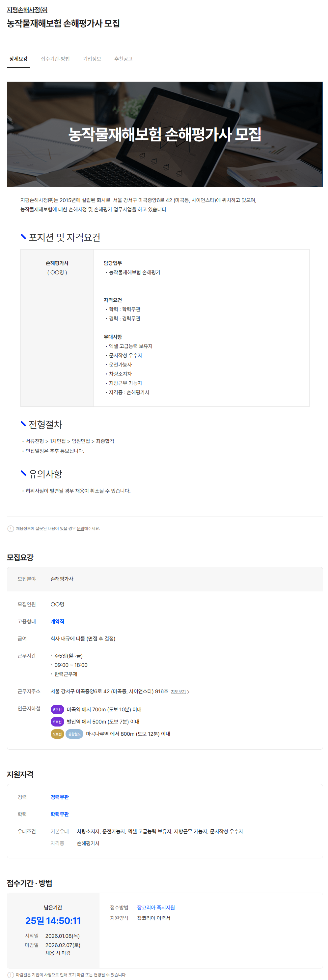
Task: Switch to the 접수기간·방법 tab
Action: point(55,59)
